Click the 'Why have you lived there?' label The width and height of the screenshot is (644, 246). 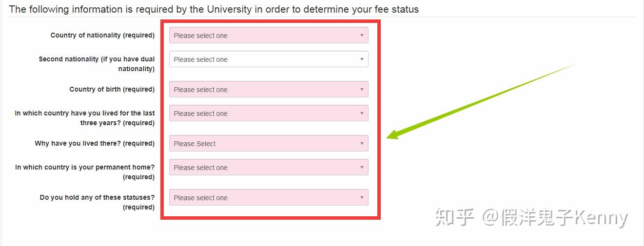95,144
